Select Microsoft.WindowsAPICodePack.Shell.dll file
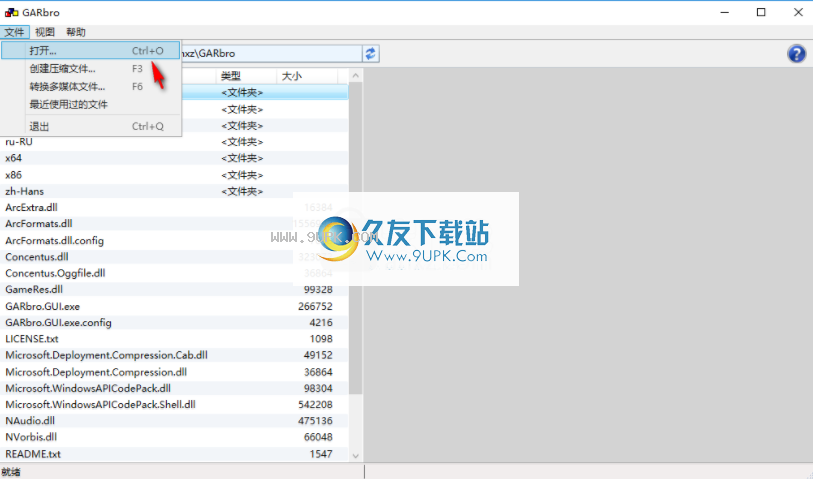The width and height of the screenshot is (813, 479). point(174,404)
